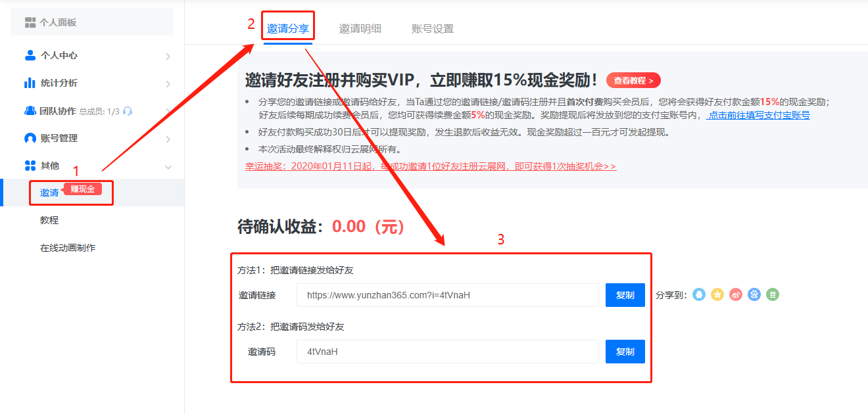Share invite link to QQ
This screenshot has width=868, height=414.
coord(699,295)
